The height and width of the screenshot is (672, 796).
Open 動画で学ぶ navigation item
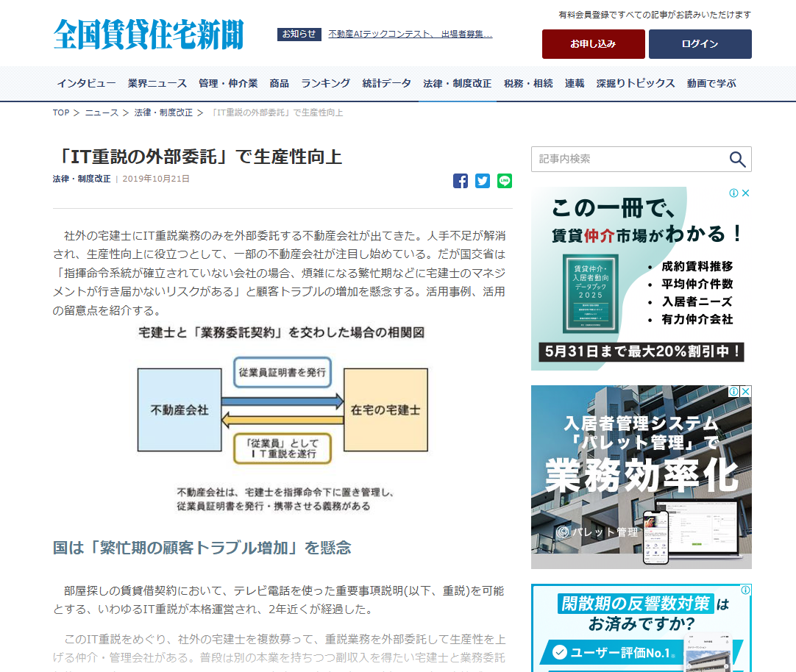tap(711, 83)
